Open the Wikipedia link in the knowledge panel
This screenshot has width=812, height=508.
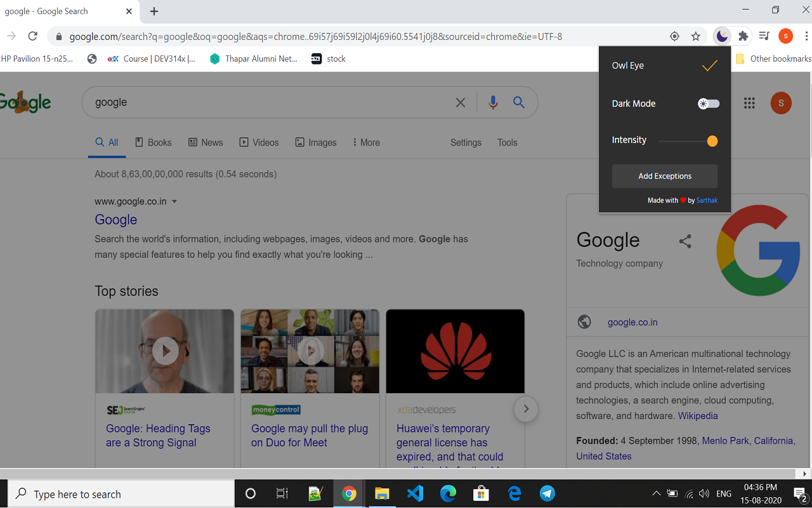click(697, 415)
